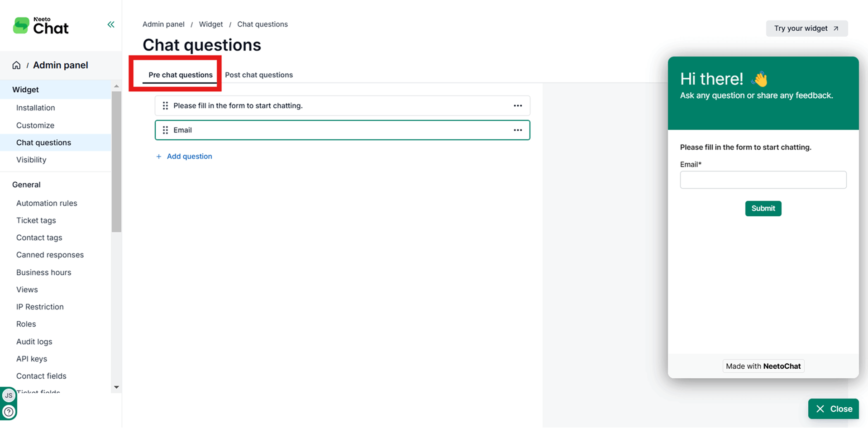Open three-dot menu for 'Please fill in' row
The image size is (868, 428).
518,106
